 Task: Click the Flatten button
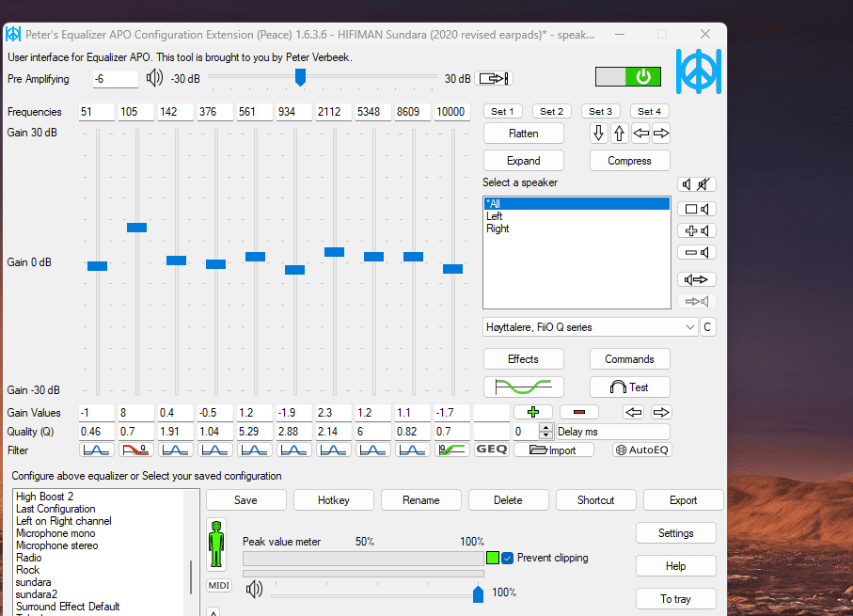523,134
